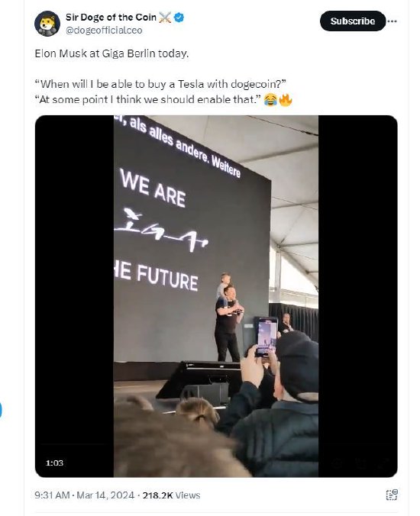Click the crossed swords emoji in name
Screen dimensions: 420x516
pyautogui.click(x=165, y=18)
